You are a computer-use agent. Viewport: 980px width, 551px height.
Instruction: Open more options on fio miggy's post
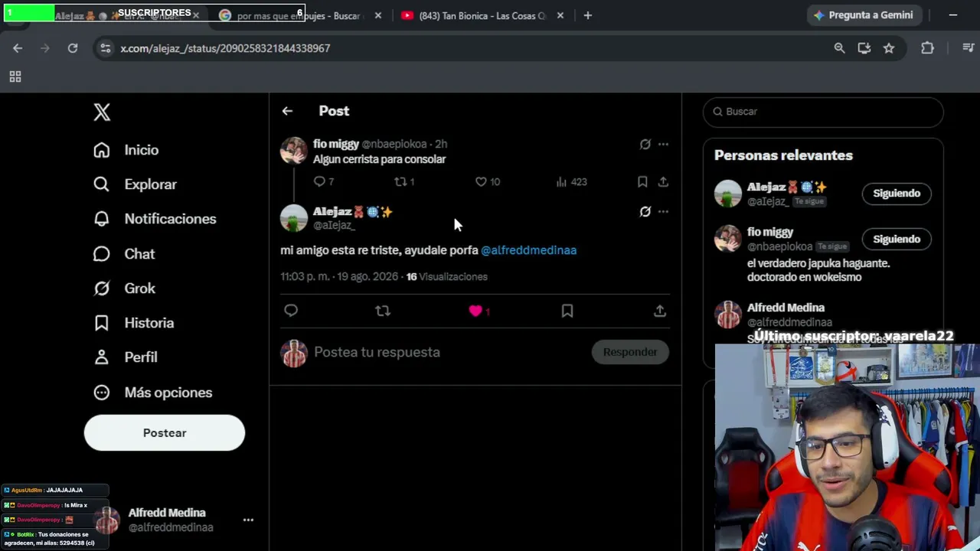663,144
